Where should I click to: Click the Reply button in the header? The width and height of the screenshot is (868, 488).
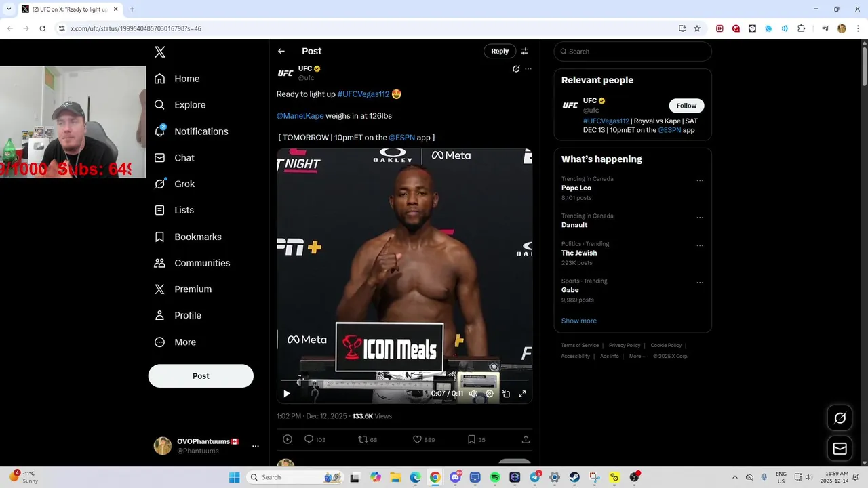point(500,52)
